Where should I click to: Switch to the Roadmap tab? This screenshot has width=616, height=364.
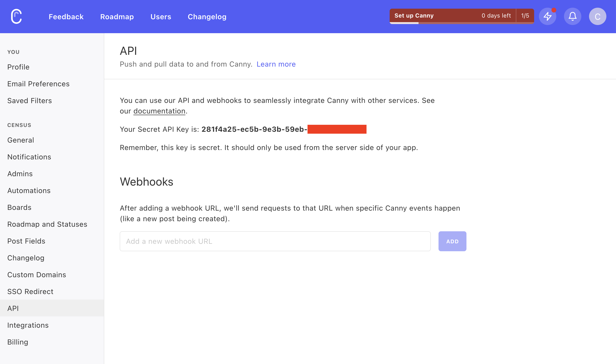pos(117,17)
